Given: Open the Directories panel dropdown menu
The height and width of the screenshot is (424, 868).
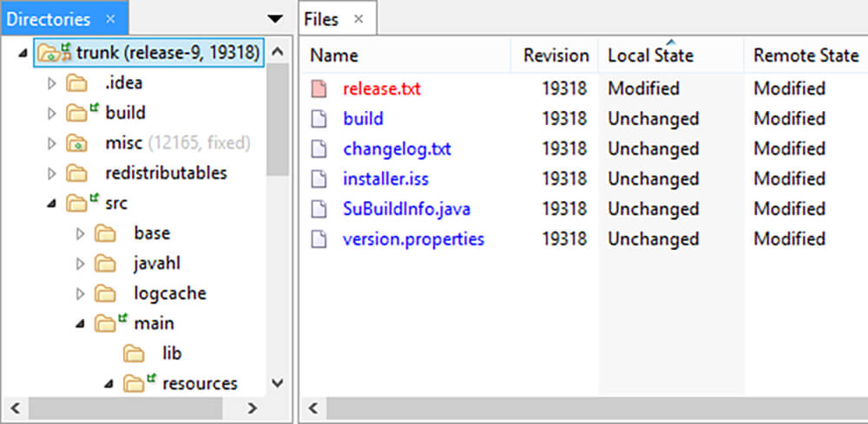Looking at the screenshot, I should [x=275, y=19].
